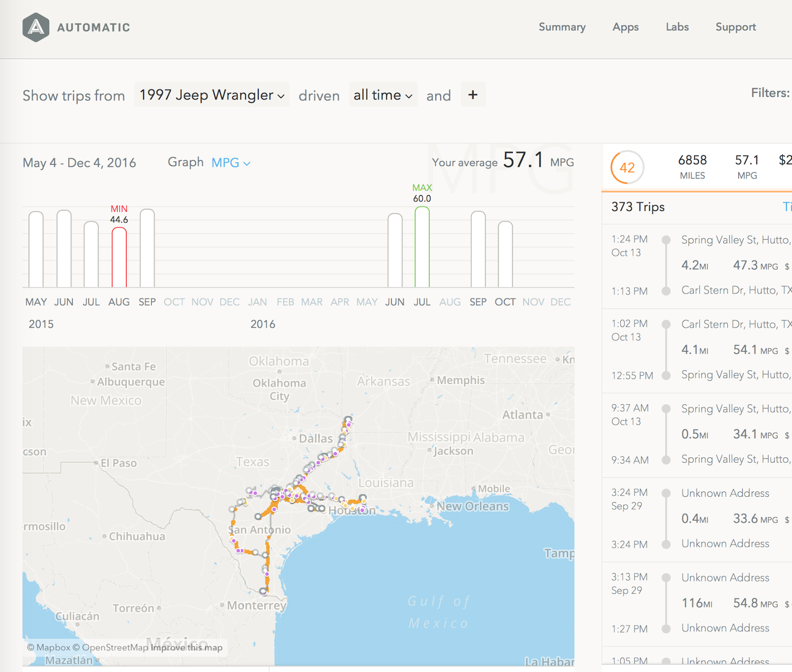Select the July 2016 MAX bar
The height and width of the screenshot is (672, 792).
pyautogui.click(x=422, y=247)
